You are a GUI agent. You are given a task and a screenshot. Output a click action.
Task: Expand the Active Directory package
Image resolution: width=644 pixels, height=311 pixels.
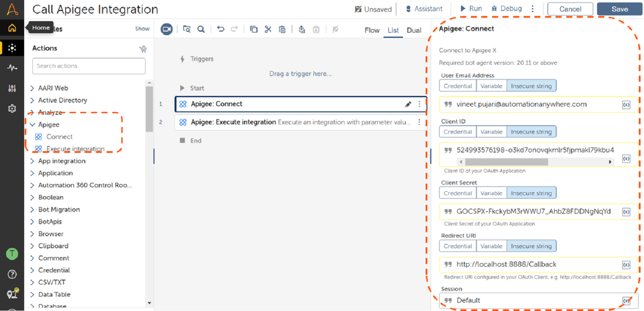32,100
